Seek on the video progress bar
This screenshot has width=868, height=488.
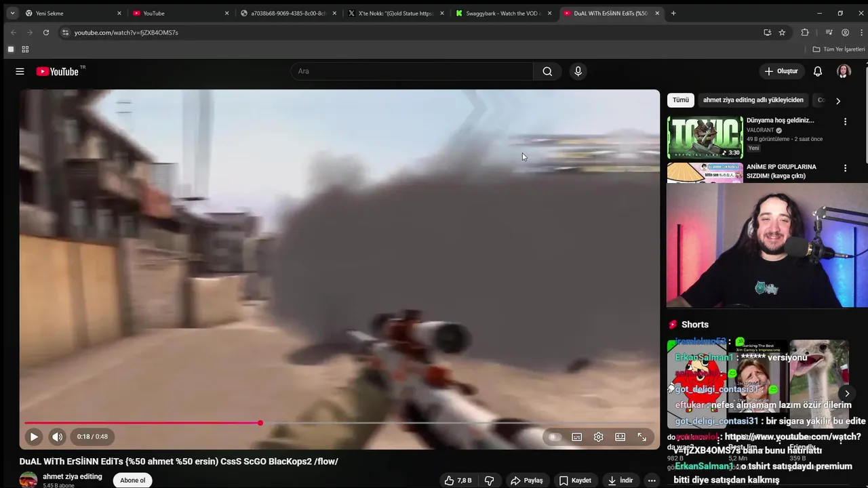(x=339, y=423)
